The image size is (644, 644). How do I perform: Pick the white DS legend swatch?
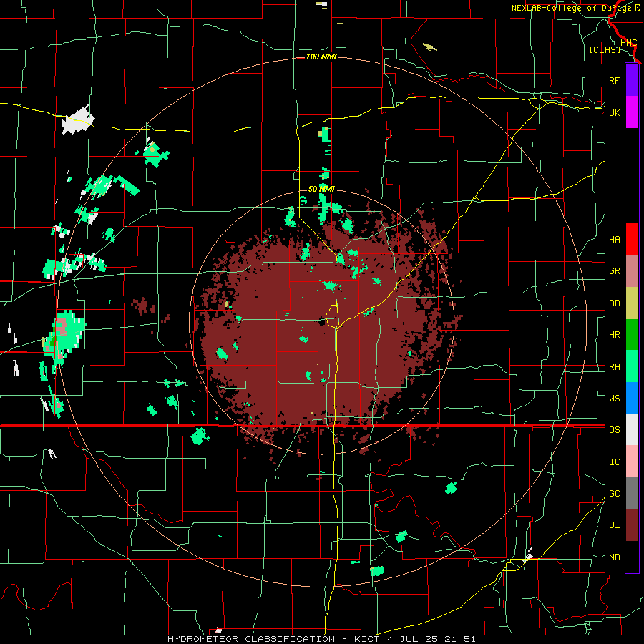pyautogui.click(x=632, y=429)
